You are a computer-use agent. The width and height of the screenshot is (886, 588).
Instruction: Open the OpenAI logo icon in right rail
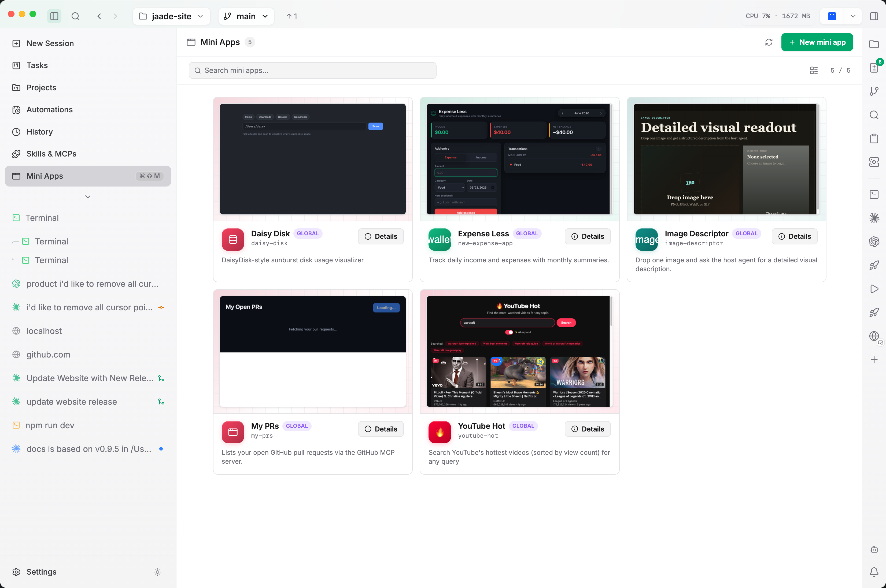pos(874,241)
